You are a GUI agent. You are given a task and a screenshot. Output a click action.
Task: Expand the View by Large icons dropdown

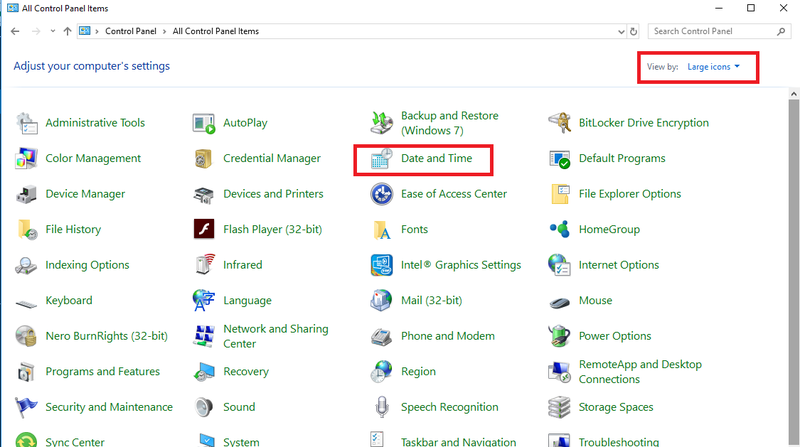tap(713, 67)
